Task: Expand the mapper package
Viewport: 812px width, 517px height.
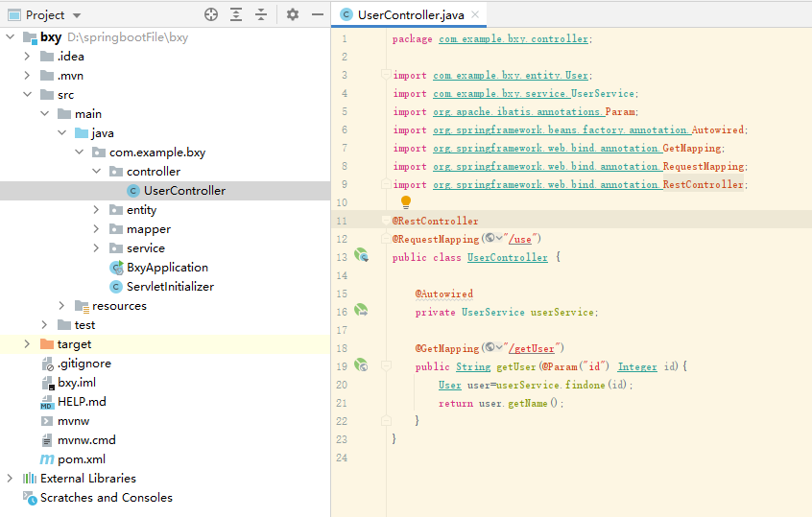Action: [96, 228]
